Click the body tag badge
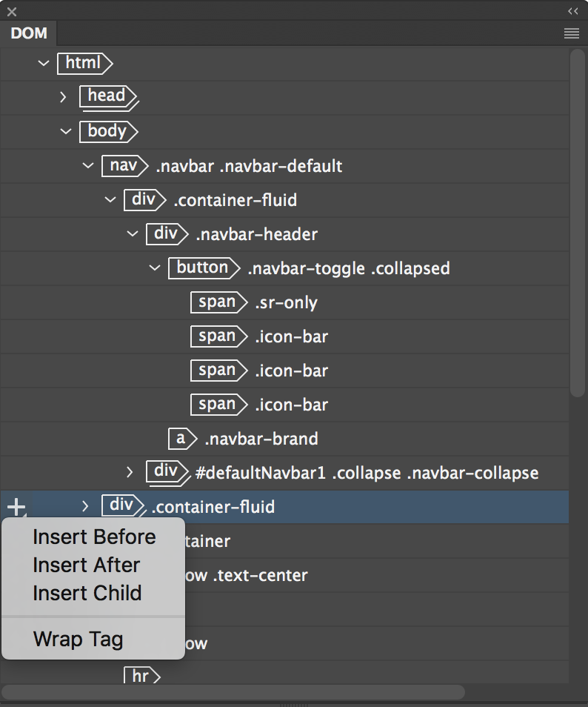This screenshot has height=707, width=588. pos(107,131)
